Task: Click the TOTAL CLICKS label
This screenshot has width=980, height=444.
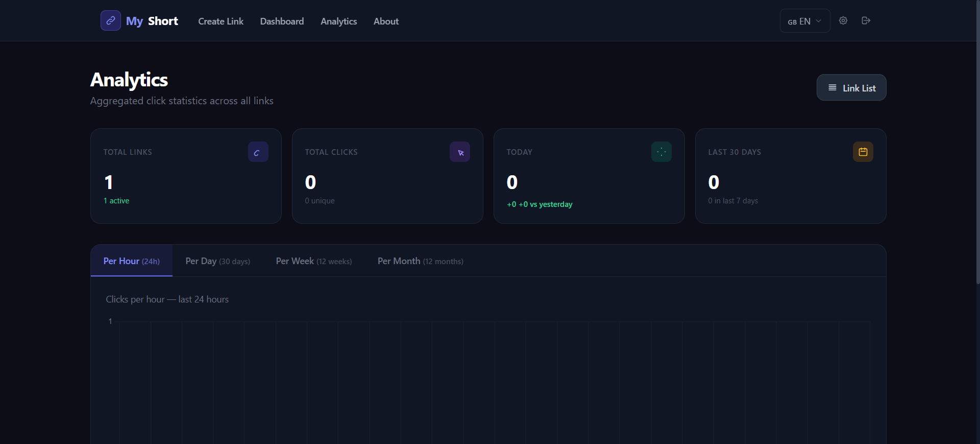Action: 331,152
